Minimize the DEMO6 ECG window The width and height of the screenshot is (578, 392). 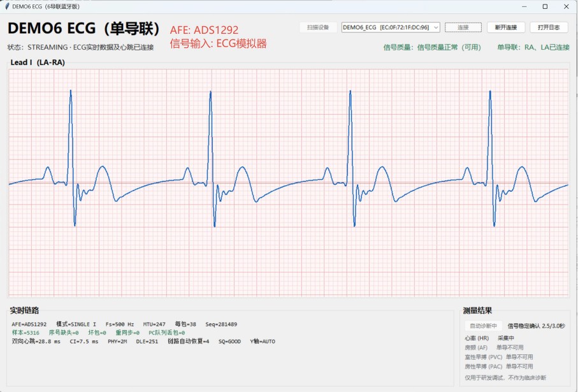524,6
